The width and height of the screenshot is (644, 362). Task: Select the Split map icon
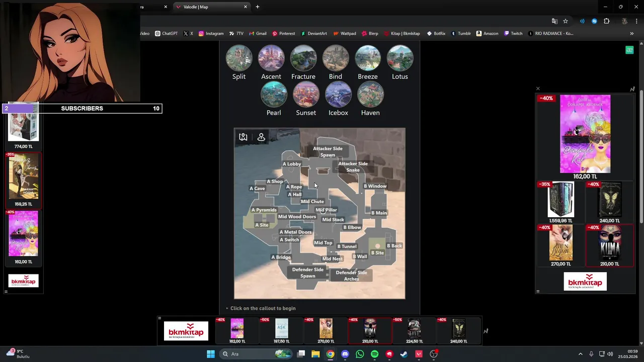tap(239, 58)
